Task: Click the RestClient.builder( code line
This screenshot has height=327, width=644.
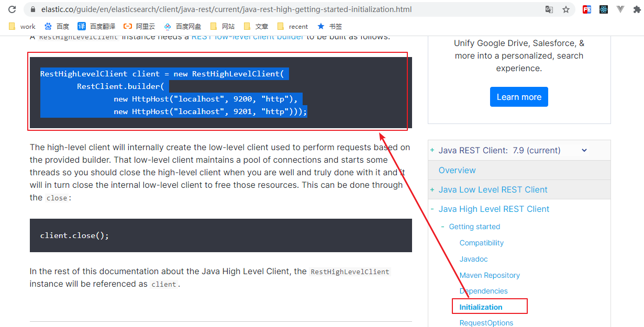Action: tap(120, 86)
